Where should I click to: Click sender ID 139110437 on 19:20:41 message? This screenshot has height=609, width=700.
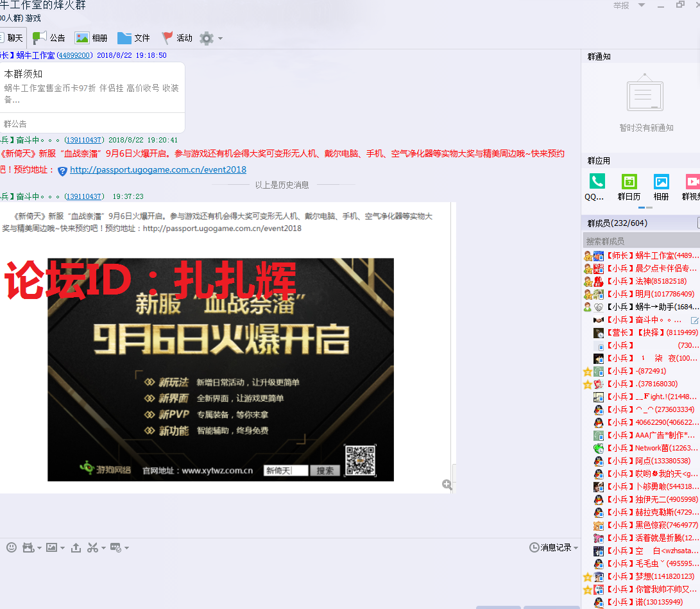85,140
